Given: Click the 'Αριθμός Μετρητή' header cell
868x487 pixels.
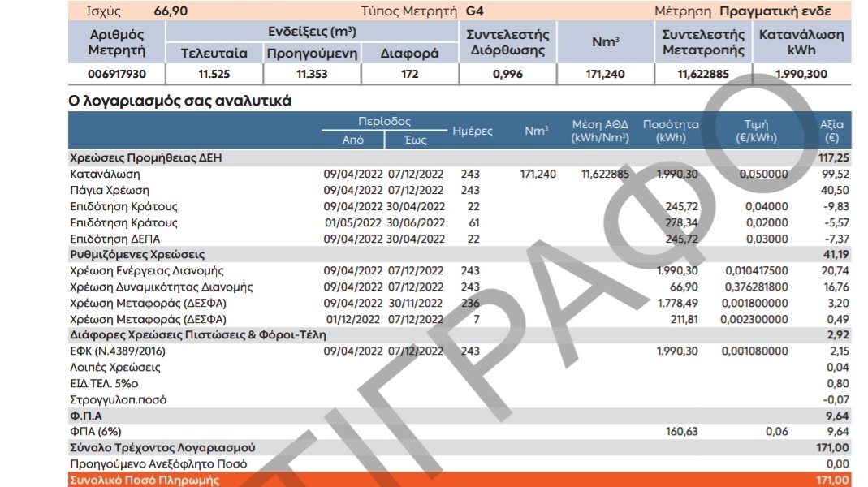Looking at the screenshot, I should pyautogui.click(x=117, y=42).
